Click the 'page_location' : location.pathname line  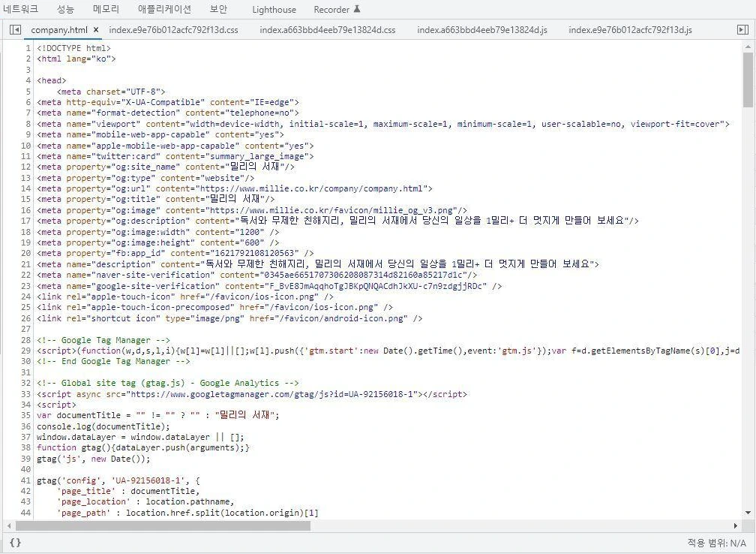coord(145,502)
